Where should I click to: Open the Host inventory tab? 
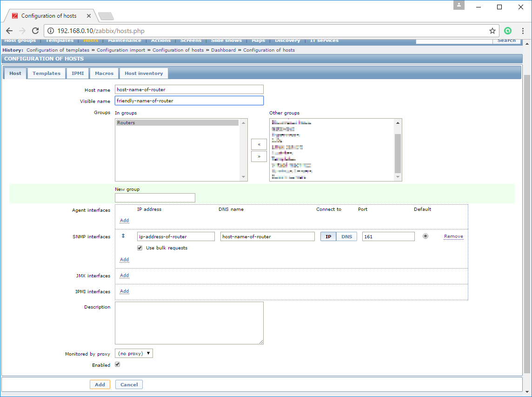click(x=144, y=74)
